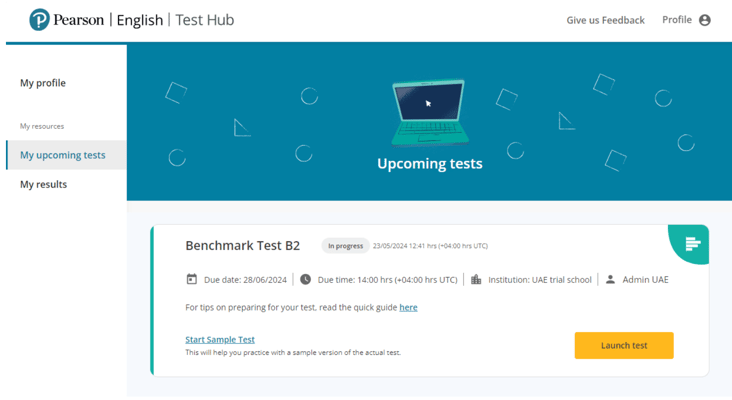This screenshot has width=732, height=400.
Task: Open Give us Feedback
Action: point(605,20)
